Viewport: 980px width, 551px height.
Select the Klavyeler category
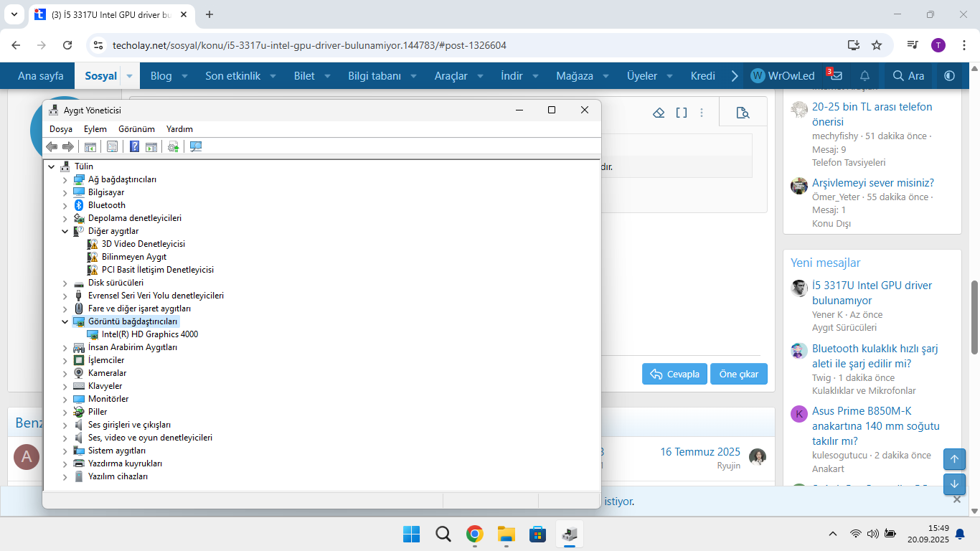pos(105,386)
